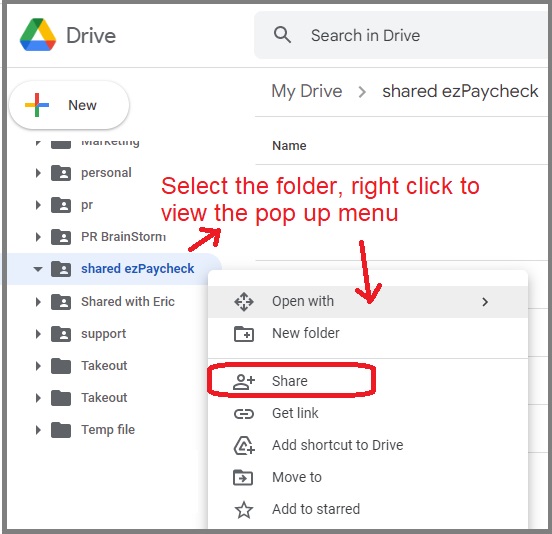Select PR BrainStorm in the tree
The height and width of the screenshot is (534, 552).
coord(123,237)
